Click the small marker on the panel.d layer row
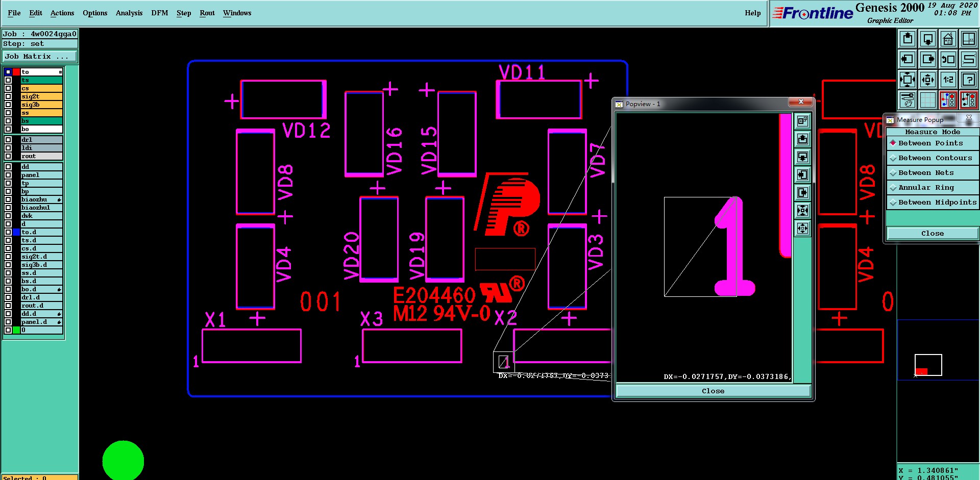Viewport: 980px width, 480px height. [59, 322]
